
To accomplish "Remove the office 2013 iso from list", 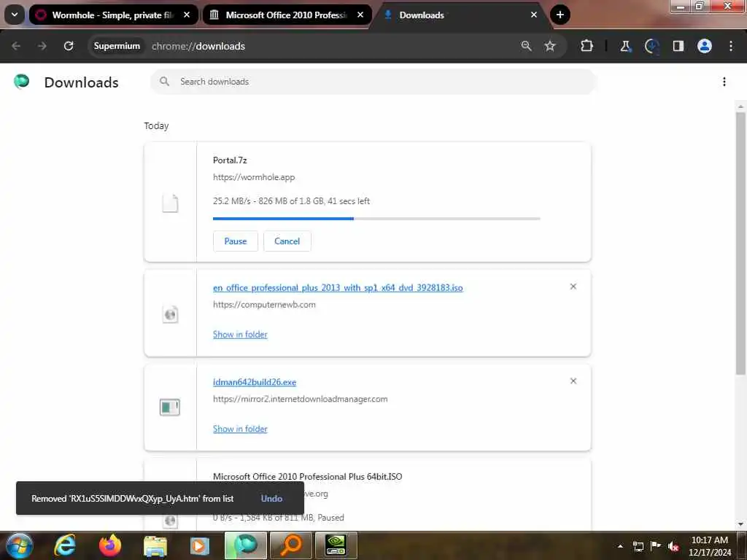I will coord(573,287).
